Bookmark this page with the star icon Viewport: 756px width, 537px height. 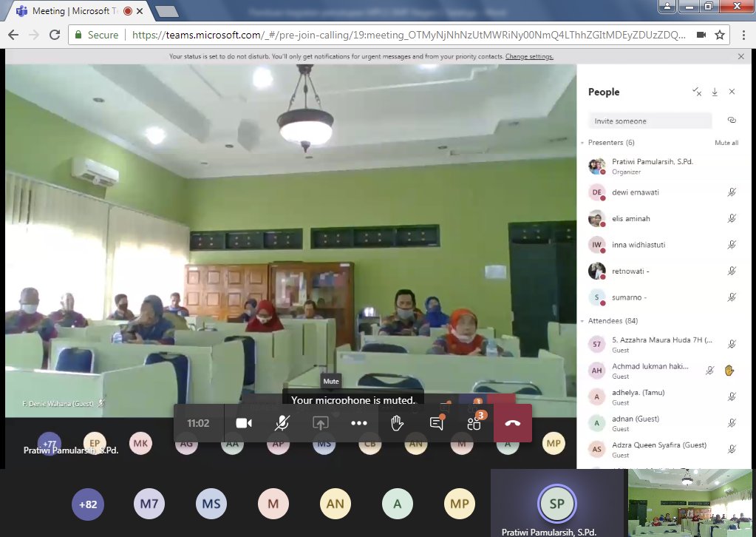coord(719,35)
